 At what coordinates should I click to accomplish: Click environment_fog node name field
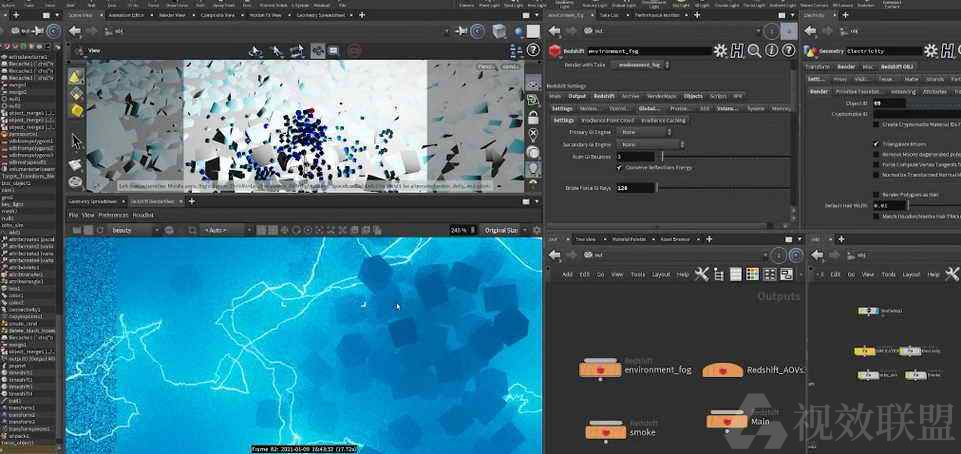650,51
